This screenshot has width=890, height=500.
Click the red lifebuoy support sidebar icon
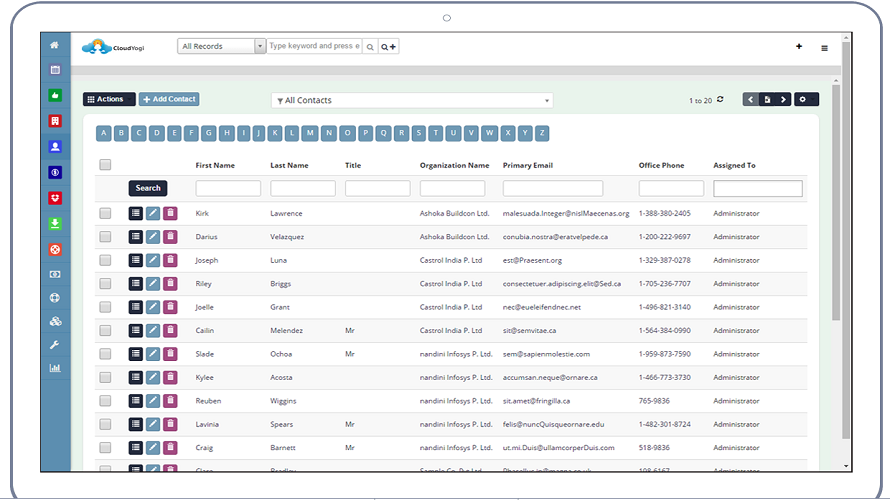tap(55, 249)
